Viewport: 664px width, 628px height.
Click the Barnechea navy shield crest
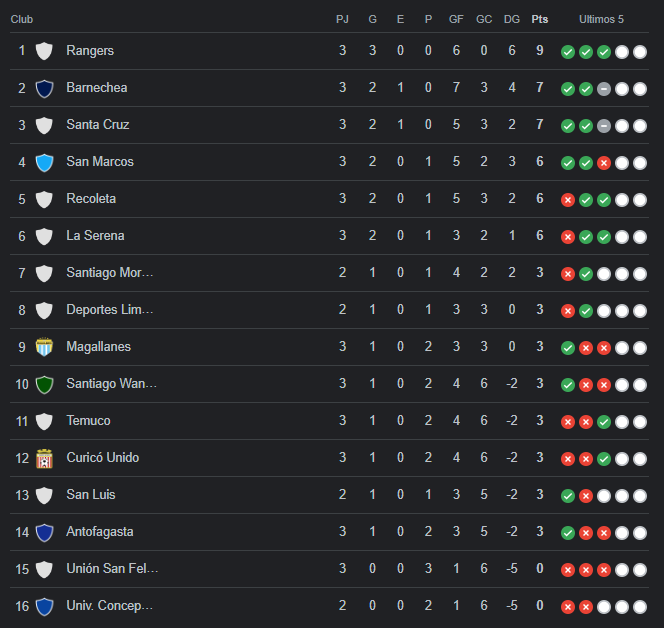tap(44, 89)
